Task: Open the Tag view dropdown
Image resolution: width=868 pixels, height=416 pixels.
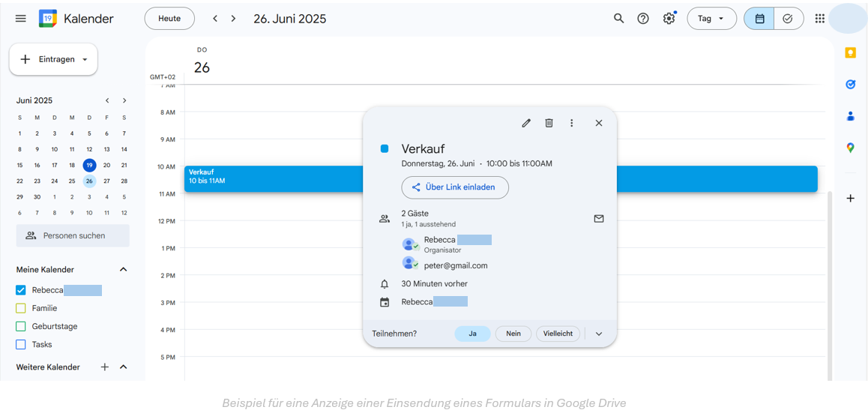Action: pos(711,19)
